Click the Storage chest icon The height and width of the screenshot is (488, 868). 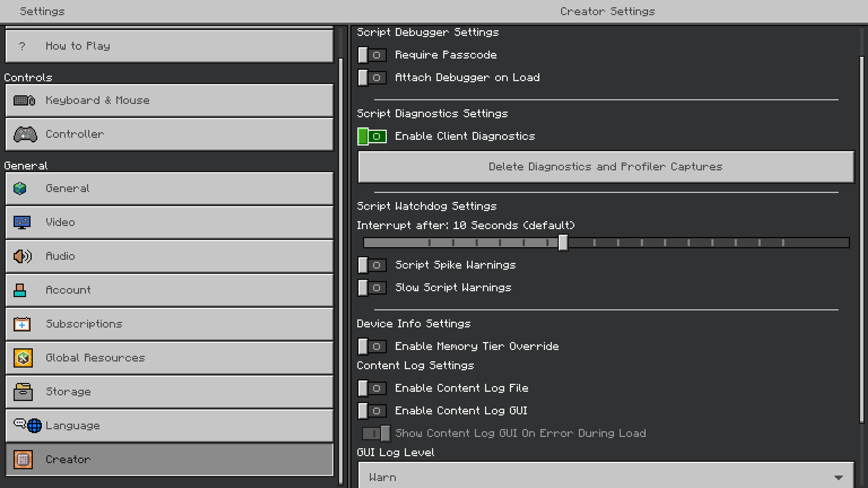point(23,392)
